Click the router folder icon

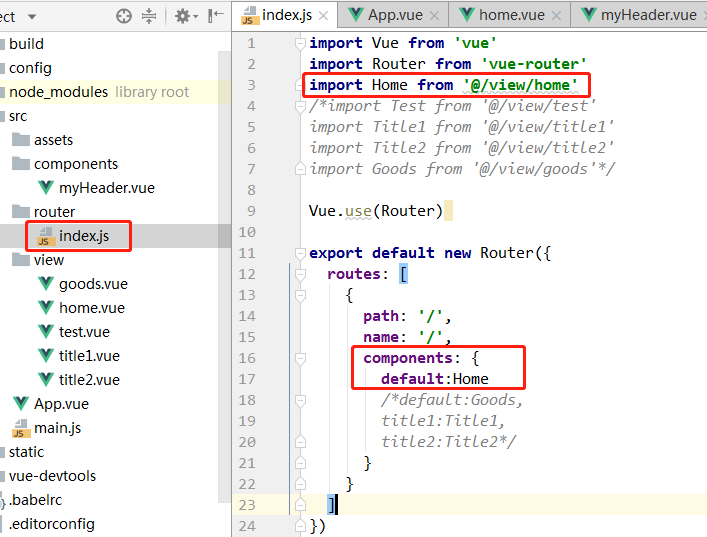pyautogui.click(x=21, y=211)
